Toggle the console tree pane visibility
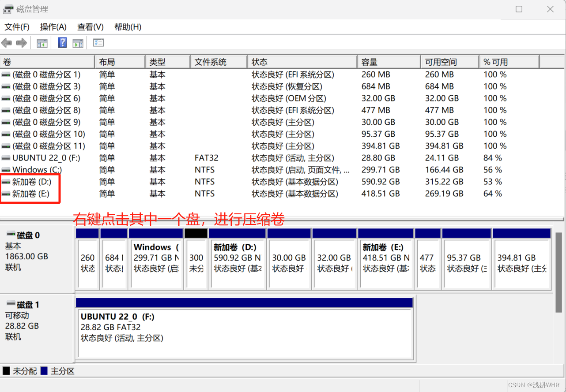 [x=41, y=43]
